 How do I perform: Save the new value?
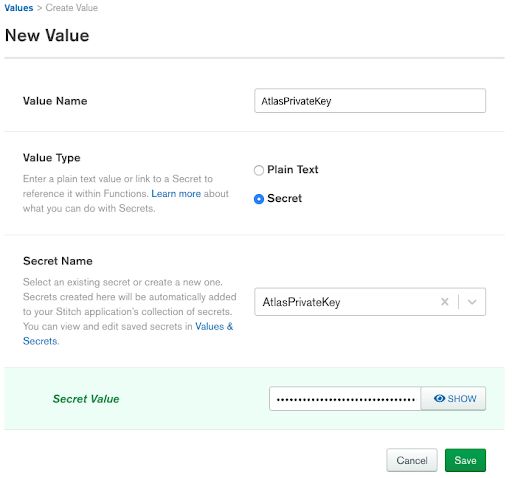tap(465, 460)
